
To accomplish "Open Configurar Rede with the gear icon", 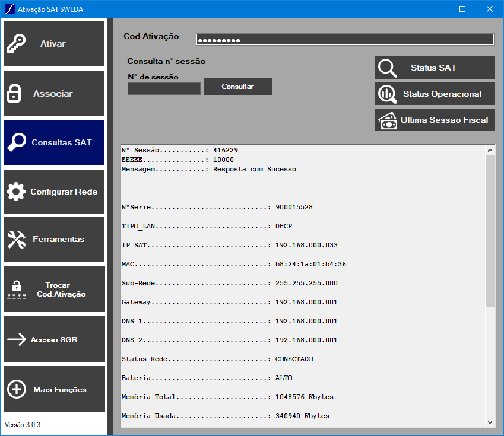I will (54, 192).
